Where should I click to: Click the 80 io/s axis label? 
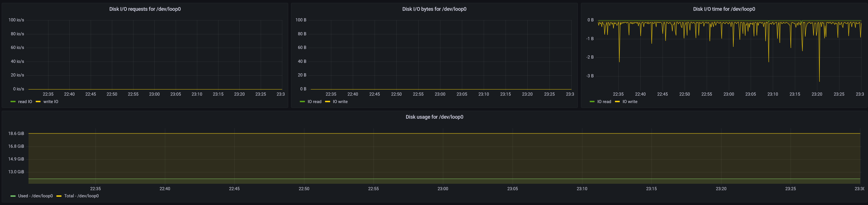(x=17, y=34)
